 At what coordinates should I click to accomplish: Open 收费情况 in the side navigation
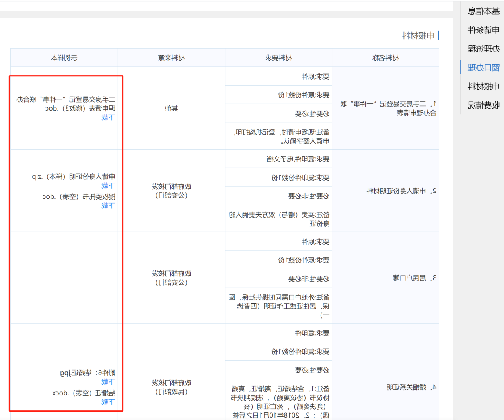[x=483, y=105]
